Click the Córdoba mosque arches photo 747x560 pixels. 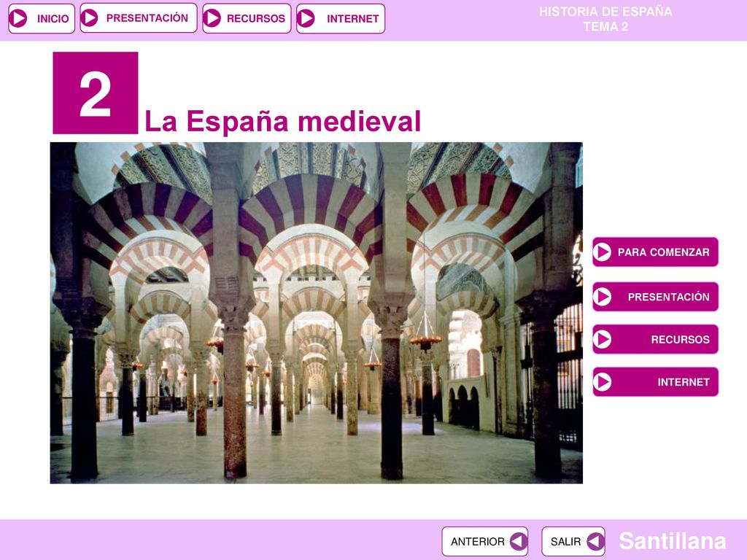pyautogui.click(x=317, y=313)
